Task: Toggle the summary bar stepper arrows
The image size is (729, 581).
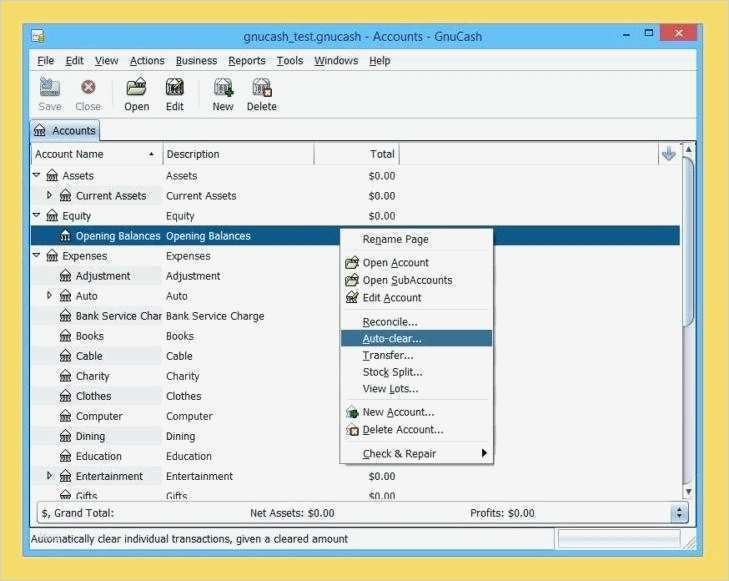Action: (679, 513)
